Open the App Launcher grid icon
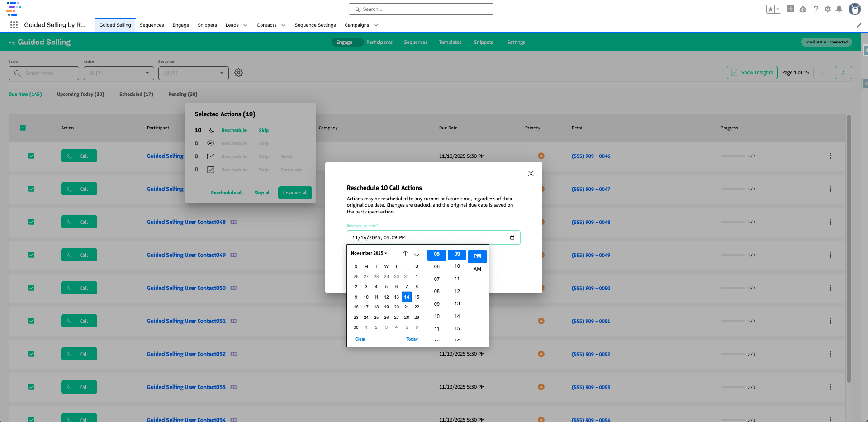Viewport: 868px width, 422px height. (x=14, y=25)
